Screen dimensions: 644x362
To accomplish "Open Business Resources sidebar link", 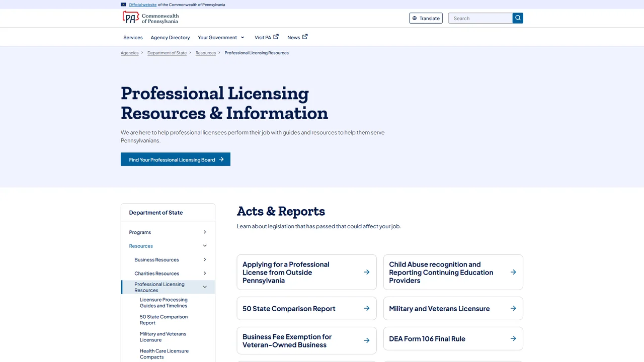I will tap(156, 260).
